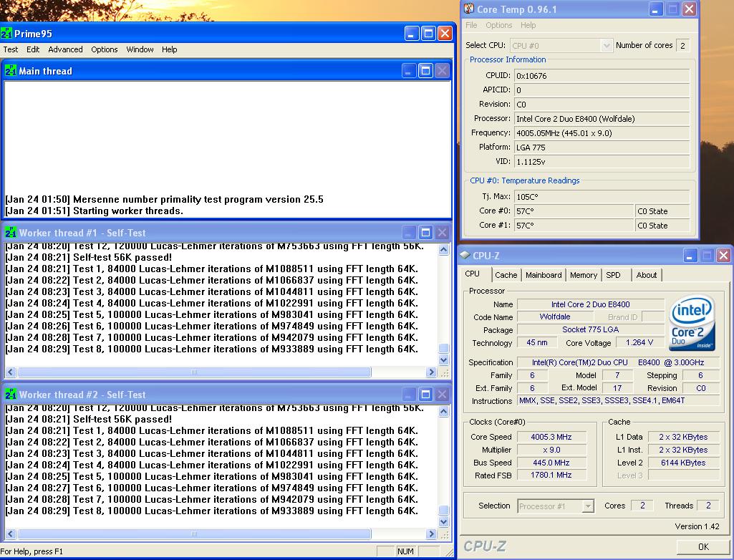
Task: Minimize the CPU-Z window
Action: click(x=690, y=255)
